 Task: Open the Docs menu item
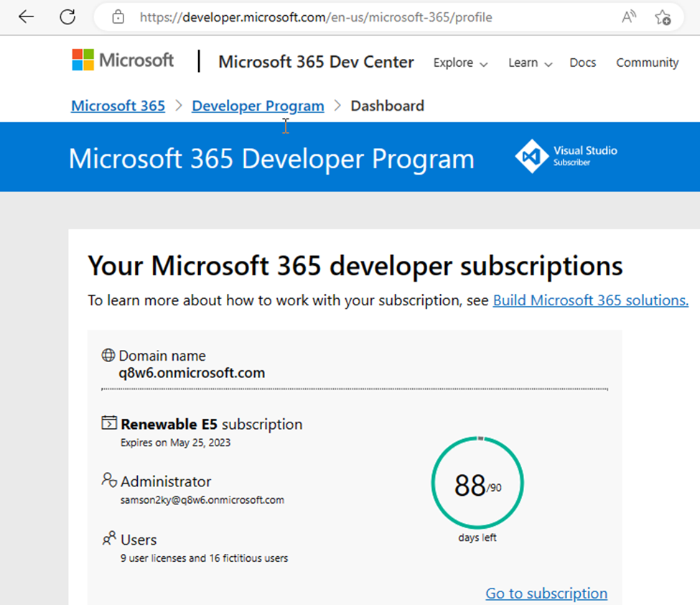pyautogui.click(x=582, y=63)
